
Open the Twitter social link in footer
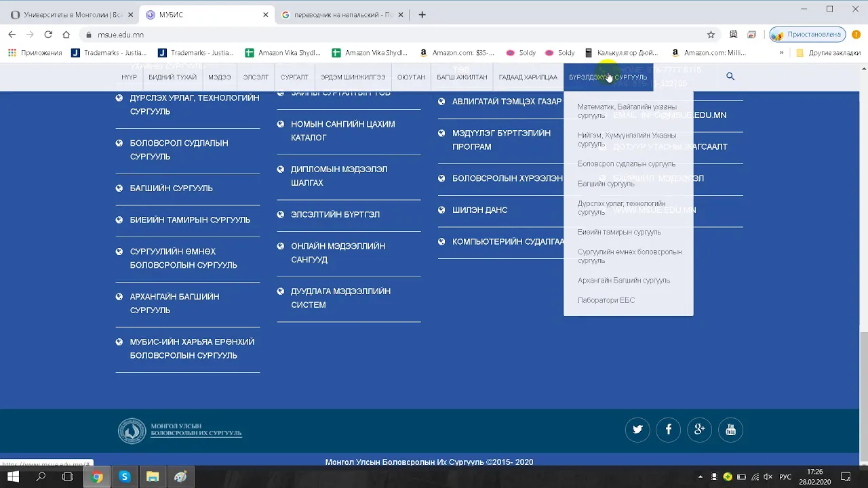coord(637,429)
